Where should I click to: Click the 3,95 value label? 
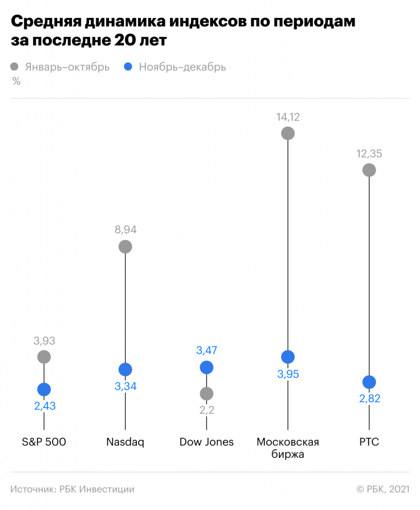[x=288, y=374]
